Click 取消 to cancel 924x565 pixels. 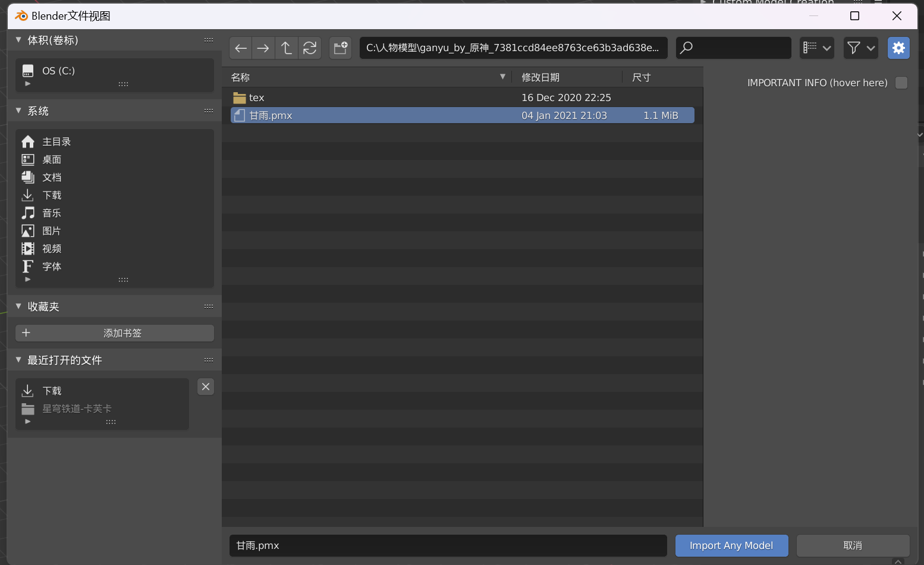[853, 545]
